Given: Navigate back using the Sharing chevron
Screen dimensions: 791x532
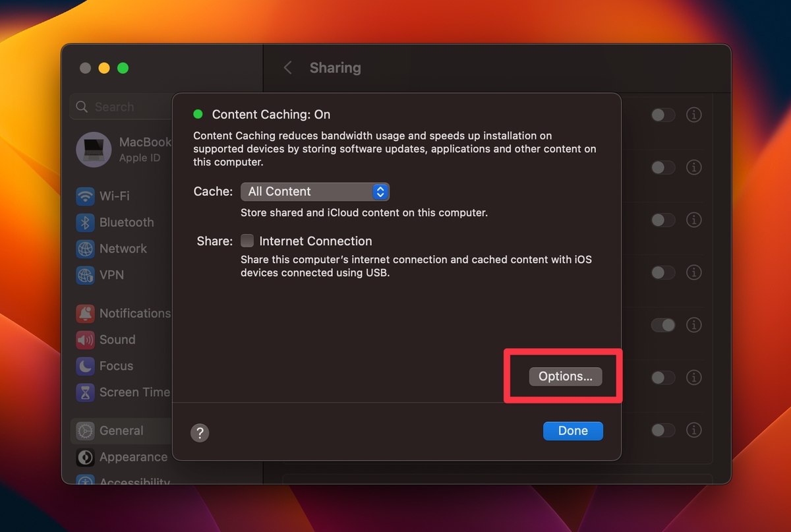Looking at the screenshot, I should click(x=287, y=67).
